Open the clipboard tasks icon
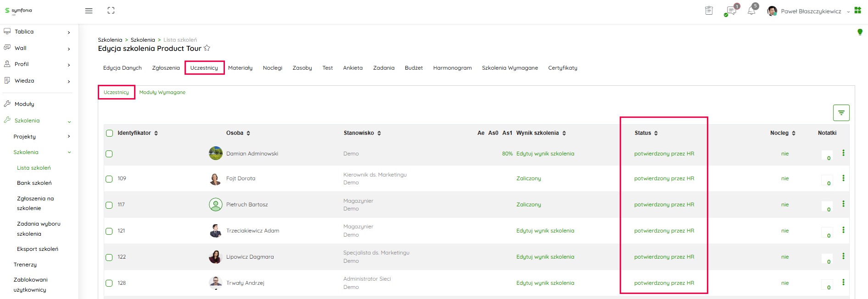This screenshot has width=868, height=299. (709, 11)
